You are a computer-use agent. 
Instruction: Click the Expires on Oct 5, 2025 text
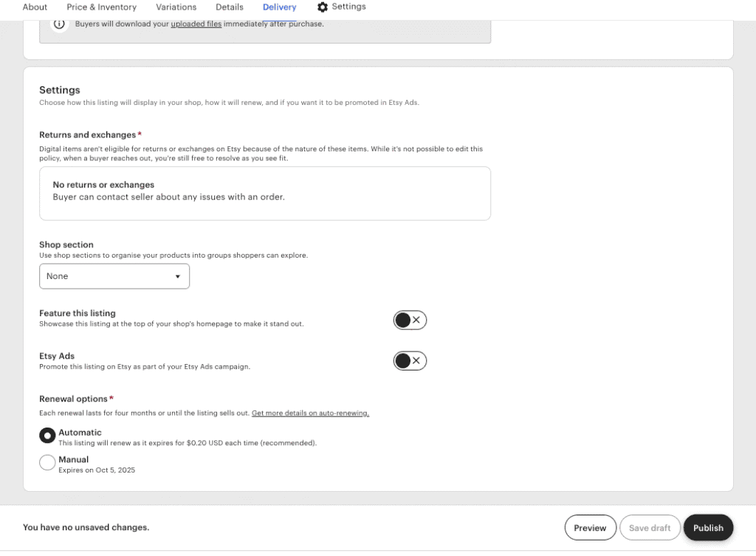pyautogui.click(x=97, y=470)
